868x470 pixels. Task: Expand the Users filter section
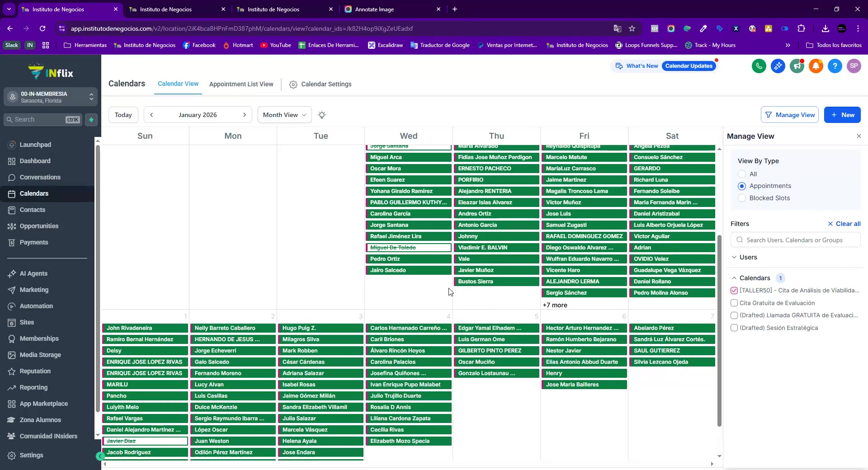[x=744, y=257]
